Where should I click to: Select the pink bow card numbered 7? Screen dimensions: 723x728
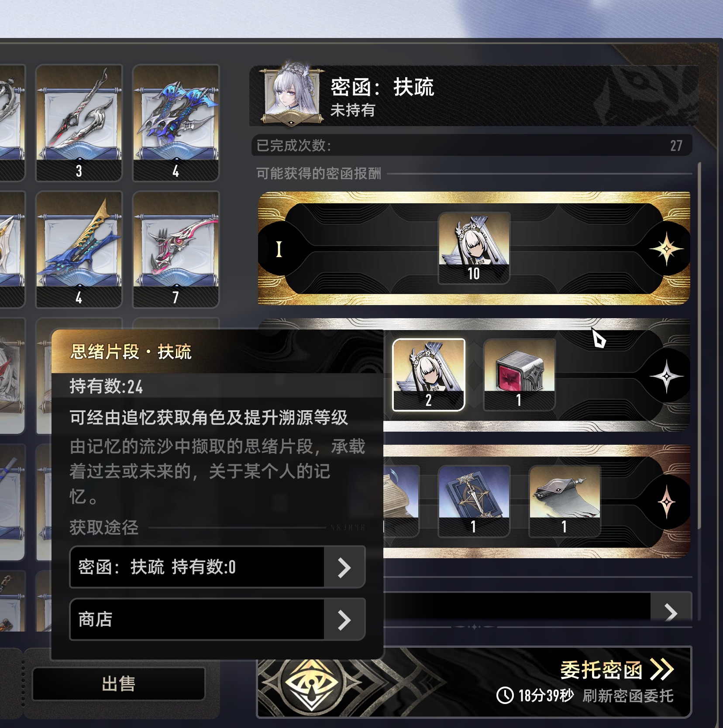(x=176, y=249)
